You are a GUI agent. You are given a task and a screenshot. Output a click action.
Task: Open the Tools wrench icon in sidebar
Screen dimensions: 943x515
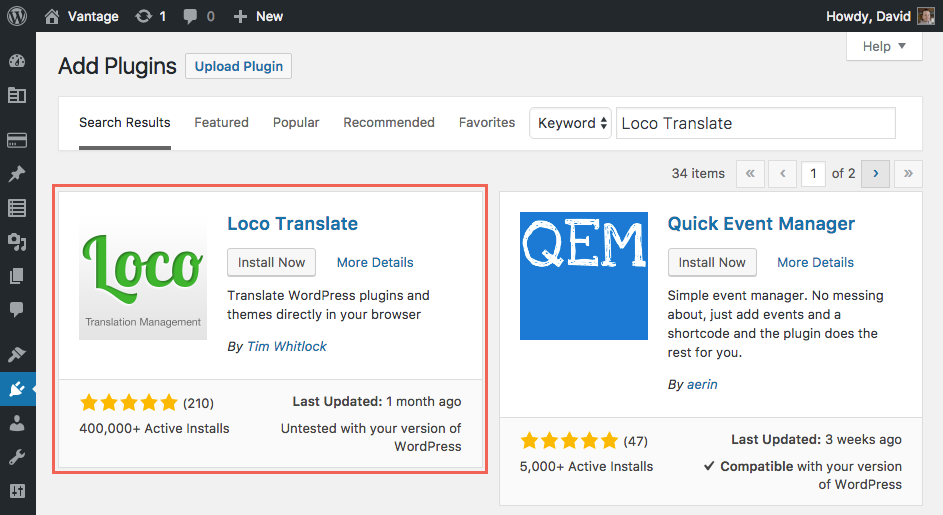(x=17, y=457)
